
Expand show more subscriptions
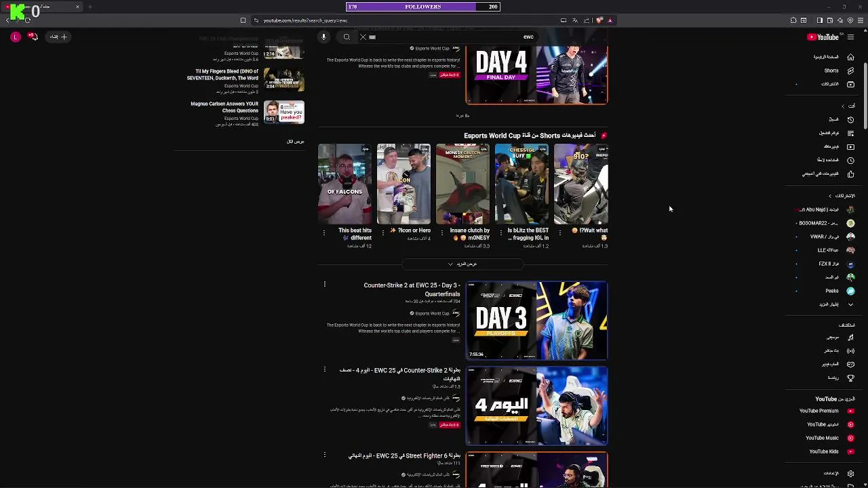point(835,304)
